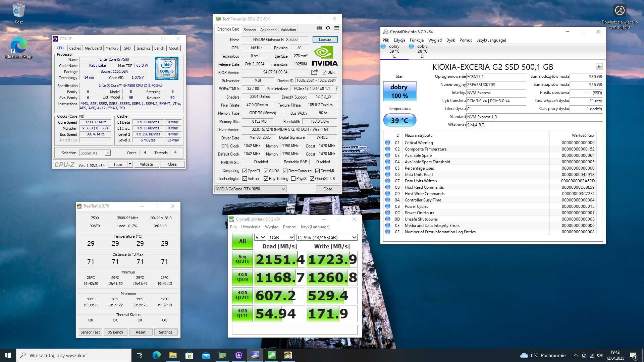644x362 pixels.
Task: Click the Bus Interface question mark in GPU-Z
Action: 336,88
